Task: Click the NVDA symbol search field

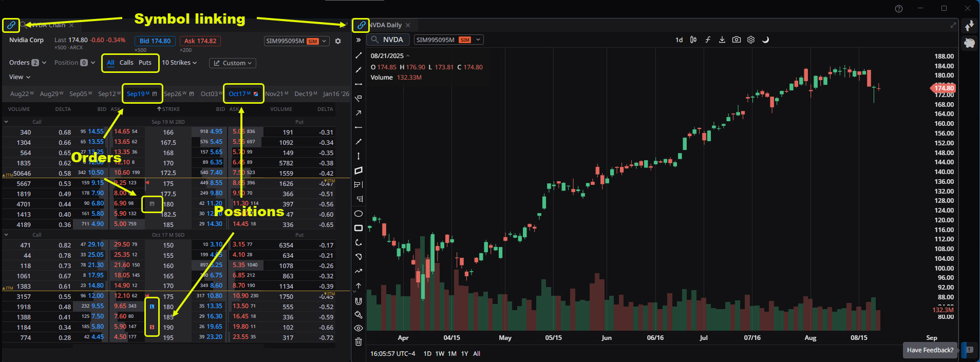Action: [x=389, y=40]
